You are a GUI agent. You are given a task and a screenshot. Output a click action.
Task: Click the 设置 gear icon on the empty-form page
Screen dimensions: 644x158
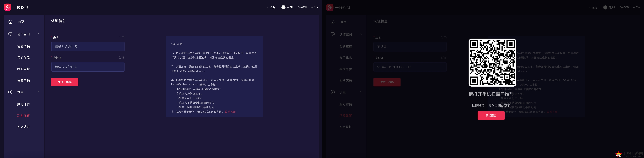pos(11,92)
